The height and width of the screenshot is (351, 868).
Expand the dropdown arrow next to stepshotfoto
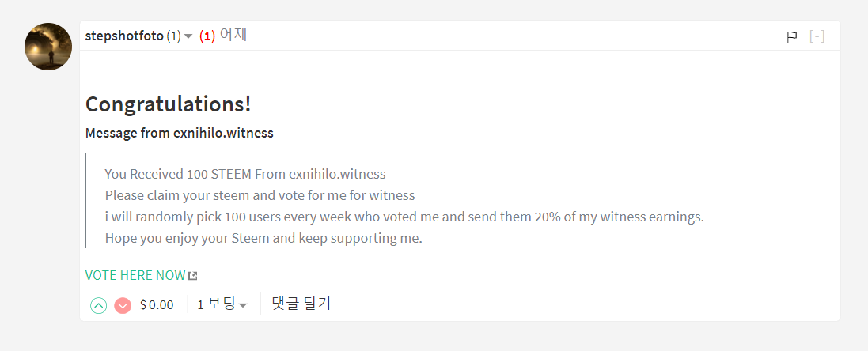coord(188,36)
